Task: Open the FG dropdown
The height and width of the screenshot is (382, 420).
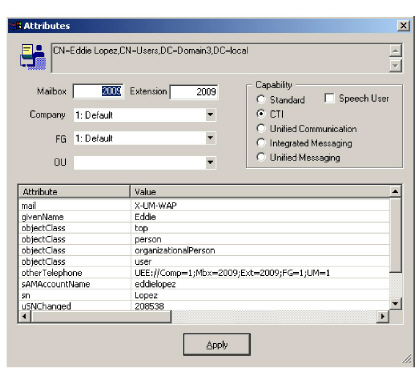Action: [210, 138]
